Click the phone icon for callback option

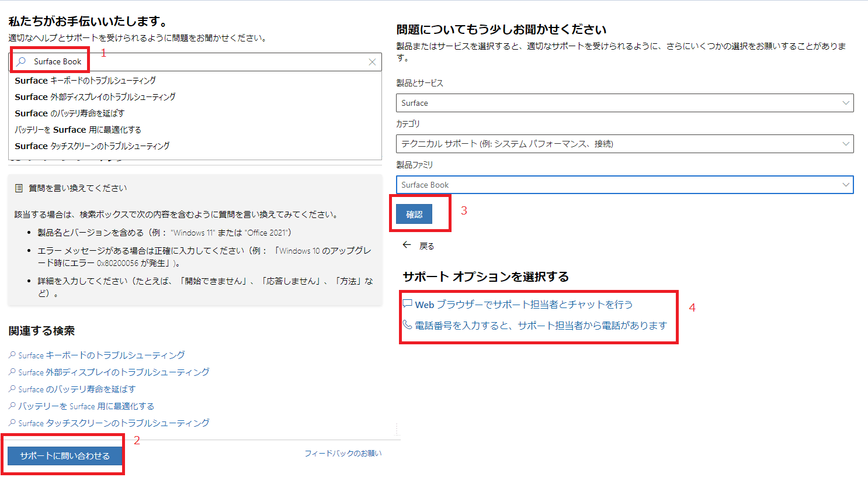[407, 324]
